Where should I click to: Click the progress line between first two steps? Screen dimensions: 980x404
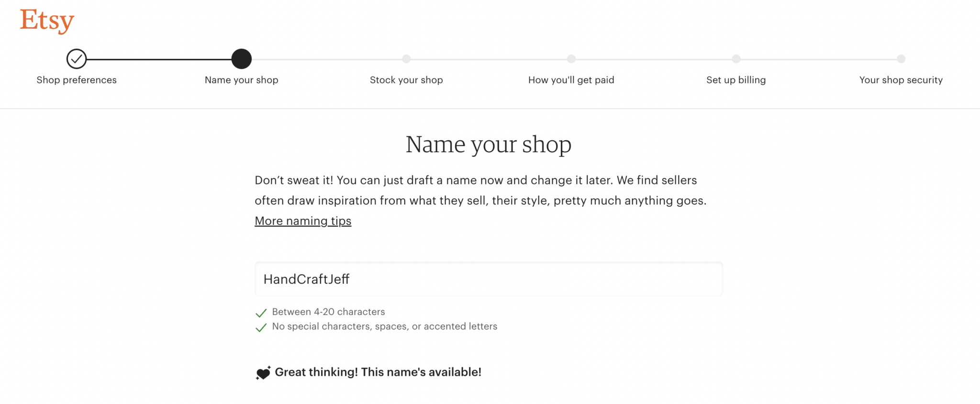coord(159,59)
